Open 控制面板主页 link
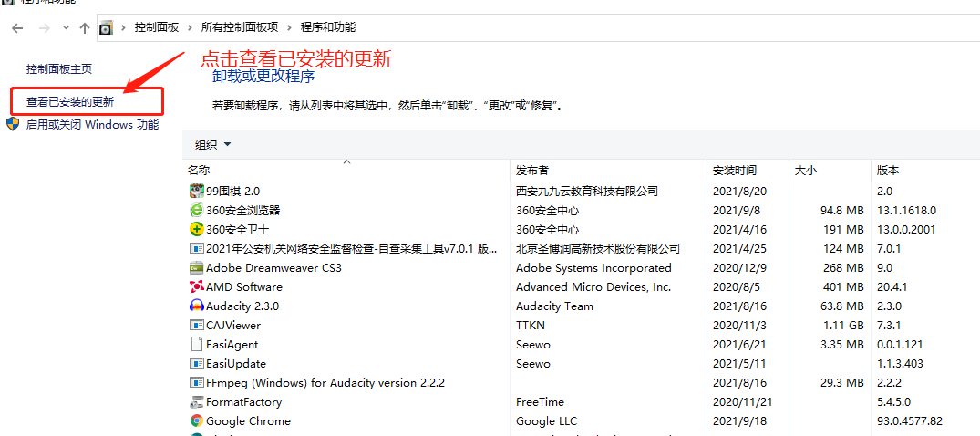The height and width of the screenshot is (436, 980). 58,69
